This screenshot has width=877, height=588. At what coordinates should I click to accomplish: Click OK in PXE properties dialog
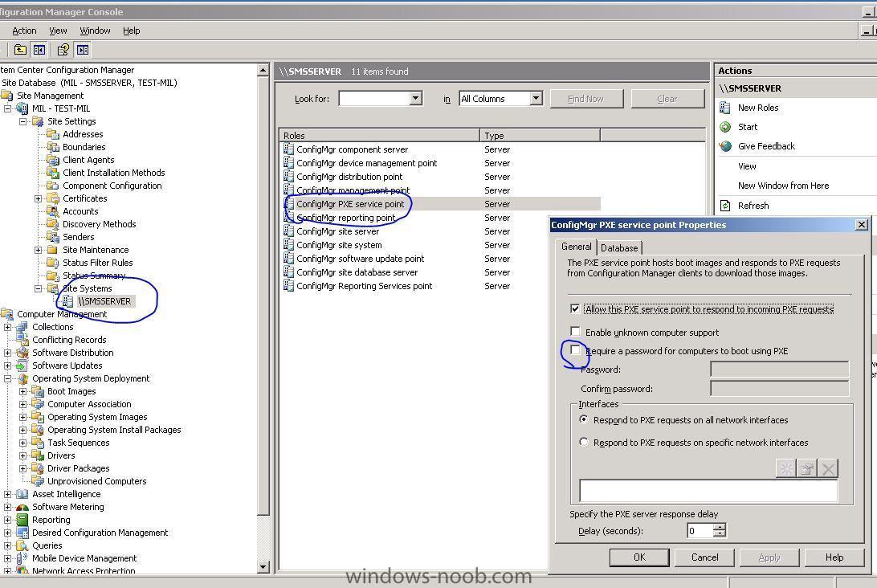coord(639,557)
